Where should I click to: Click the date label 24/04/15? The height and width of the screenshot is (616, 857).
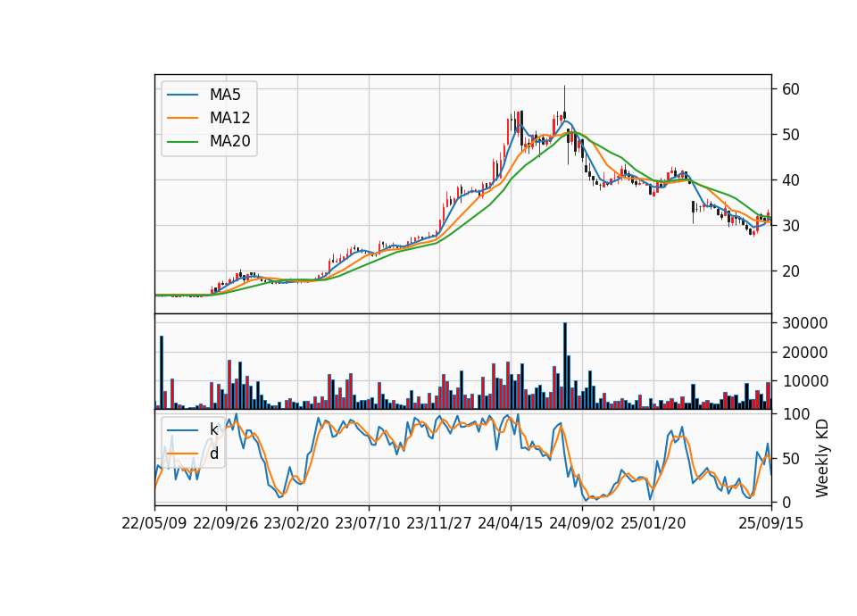pyautogui.click(x=511, y=523)
